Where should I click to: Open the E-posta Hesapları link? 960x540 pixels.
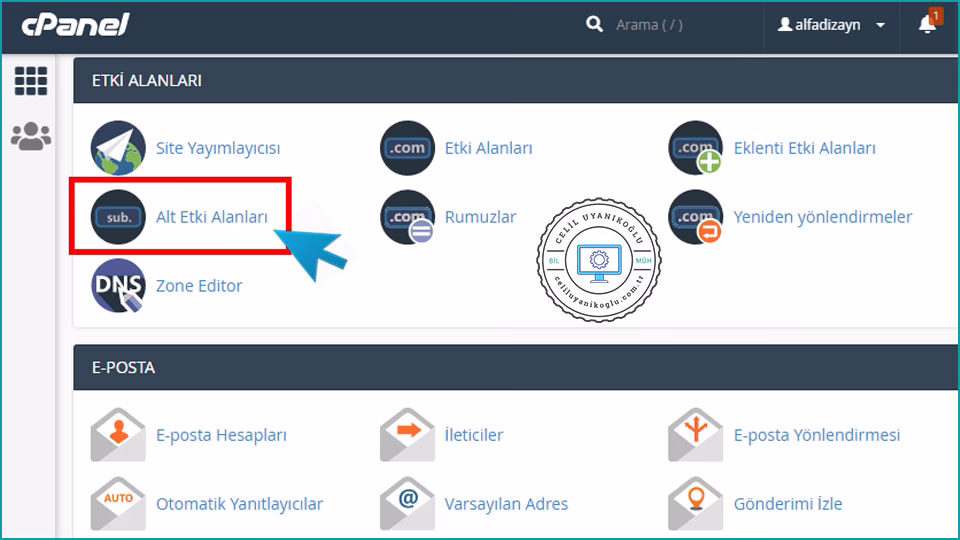tap(221, 435)
